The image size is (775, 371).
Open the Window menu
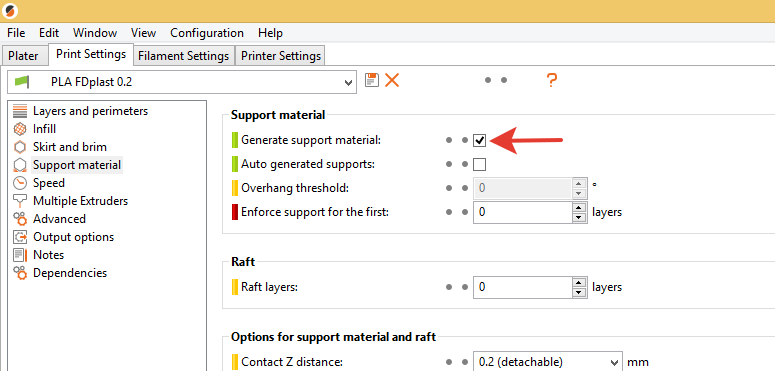coord(95,33)
